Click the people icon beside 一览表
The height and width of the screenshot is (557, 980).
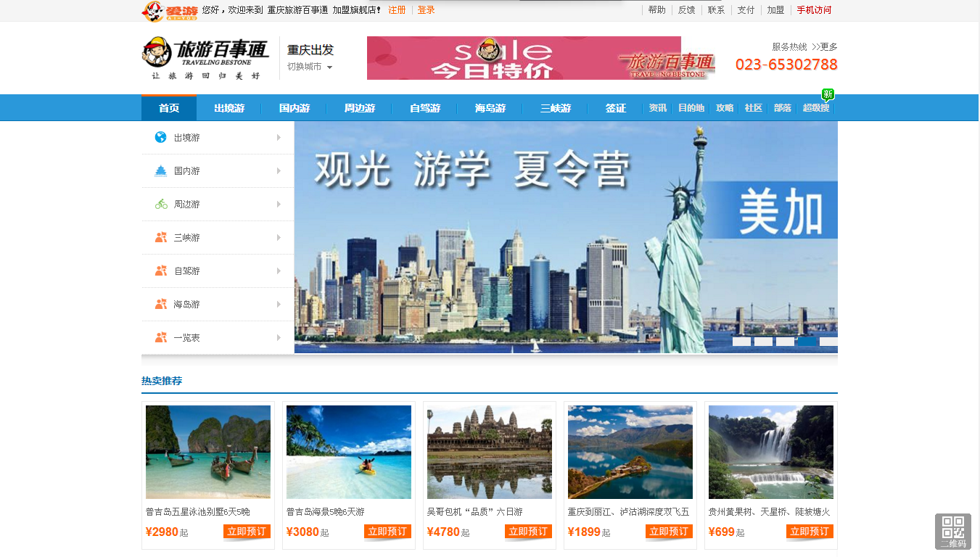coord(161,337)
